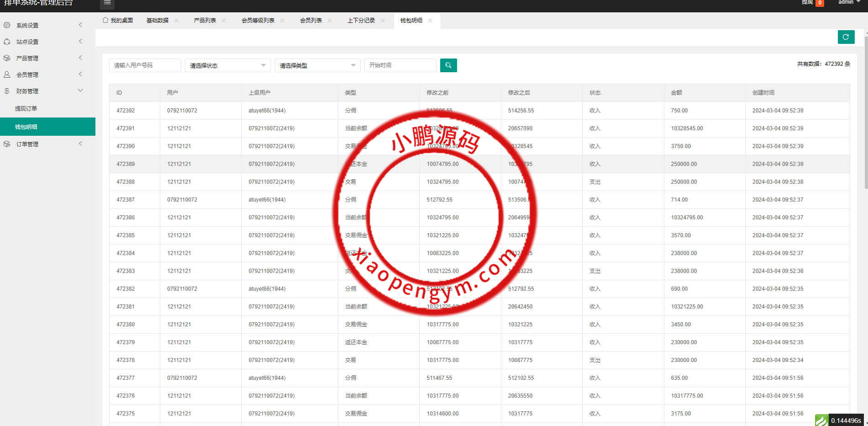Click the finance management dollar icon
Viewport: 868px width, 426px height.
7,91
